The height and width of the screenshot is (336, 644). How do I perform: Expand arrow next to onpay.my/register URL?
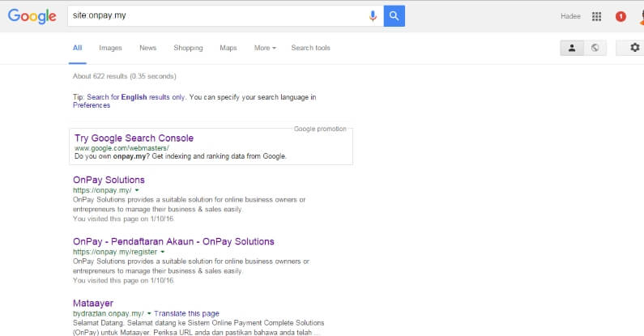[162, 252]
